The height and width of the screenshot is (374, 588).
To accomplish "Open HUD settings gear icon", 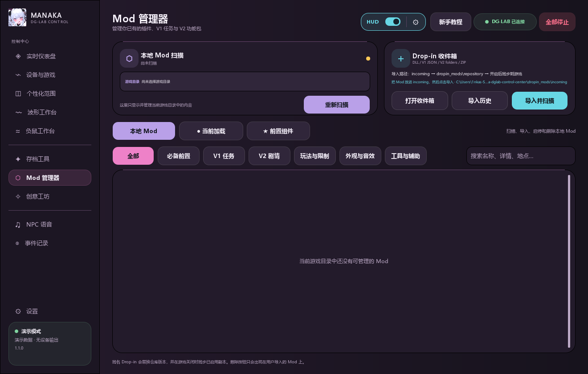I will click(416, 22).
